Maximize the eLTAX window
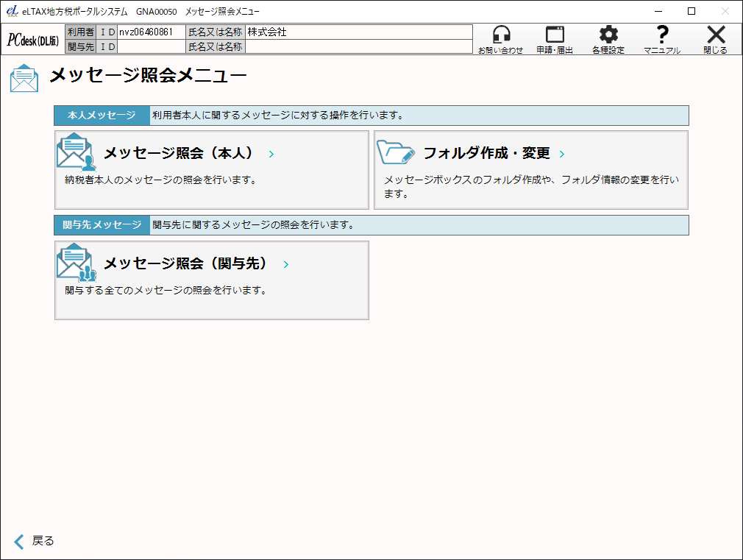This screenshot has width=743, height=560. click(692, 11)
